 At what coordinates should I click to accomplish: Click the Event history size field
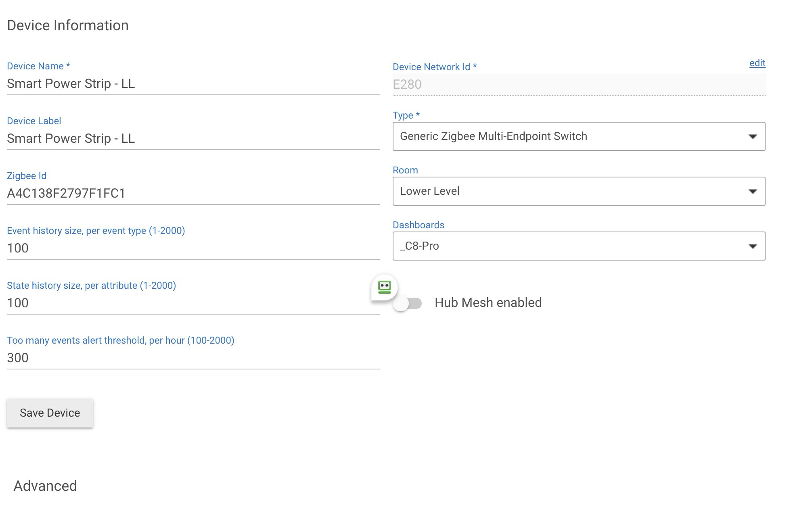pos(193,248)
